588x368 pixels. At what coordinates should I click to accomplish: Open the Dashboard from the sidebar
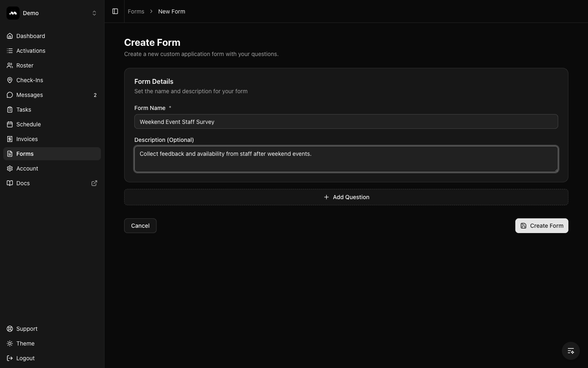pyautogui.click(x=31, y=36)
